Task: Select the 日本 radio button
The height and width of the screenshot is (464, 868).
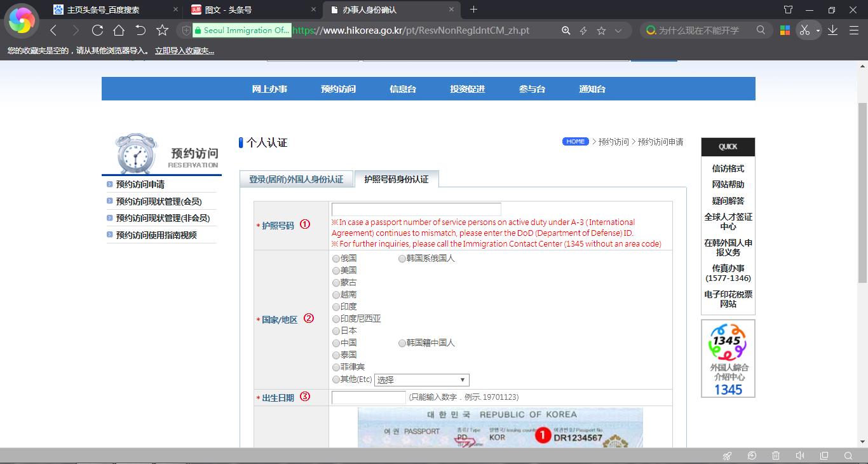Action: [x=336, y=331]
